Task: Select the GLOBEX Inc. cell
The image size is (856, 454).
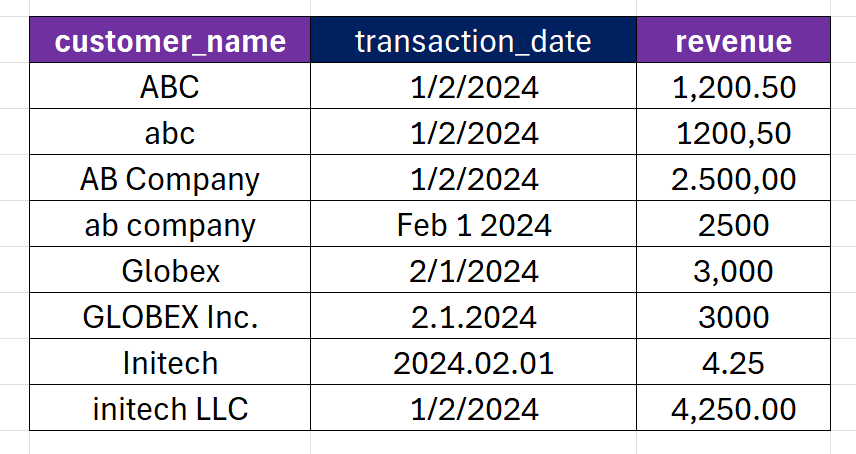Action: pyautogui.click(x=170, y=317)
